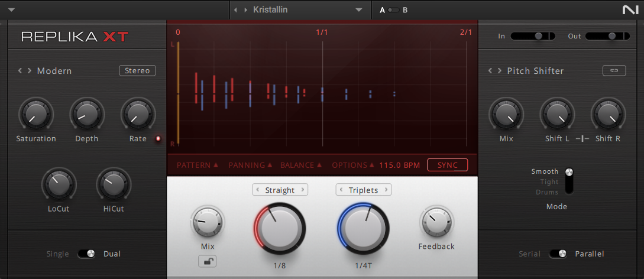
Task: Click the Rate sync LED indicator
Action: [x=158, y=139]
